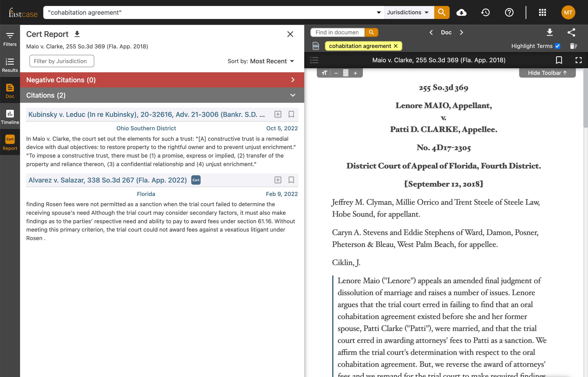Click the share document icon
Viewport: 588px width, 377px height.
pos(571,32)
